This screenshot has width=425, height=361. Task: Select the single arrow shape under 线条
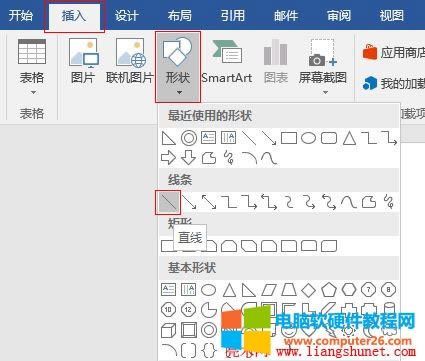pyautogui.click(x=189, y=202)
